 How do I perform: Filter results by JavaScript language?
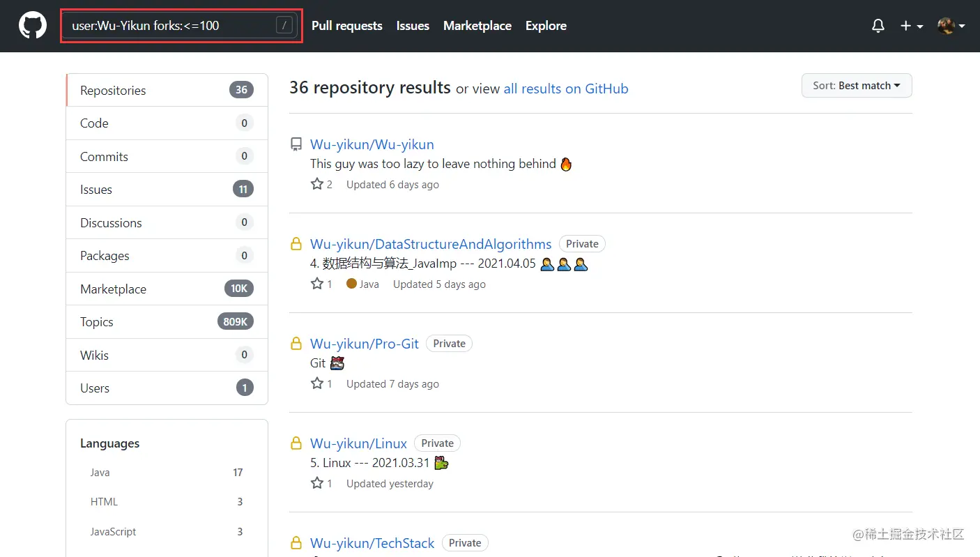coord(167,532)
